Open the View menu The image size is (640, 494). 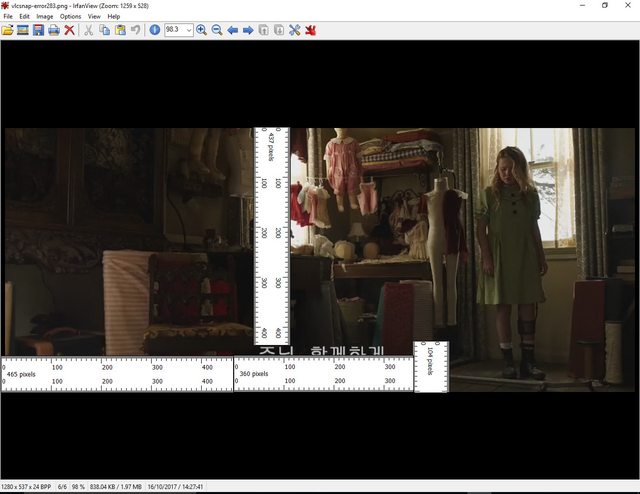coord(94,16)
